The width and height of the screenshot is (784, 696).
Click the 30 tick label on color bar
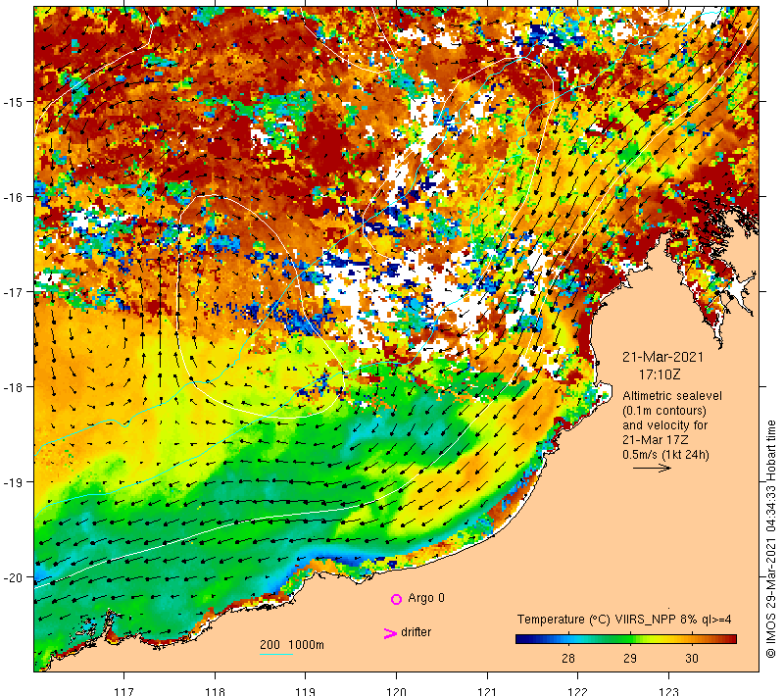[x=692, y=658]
